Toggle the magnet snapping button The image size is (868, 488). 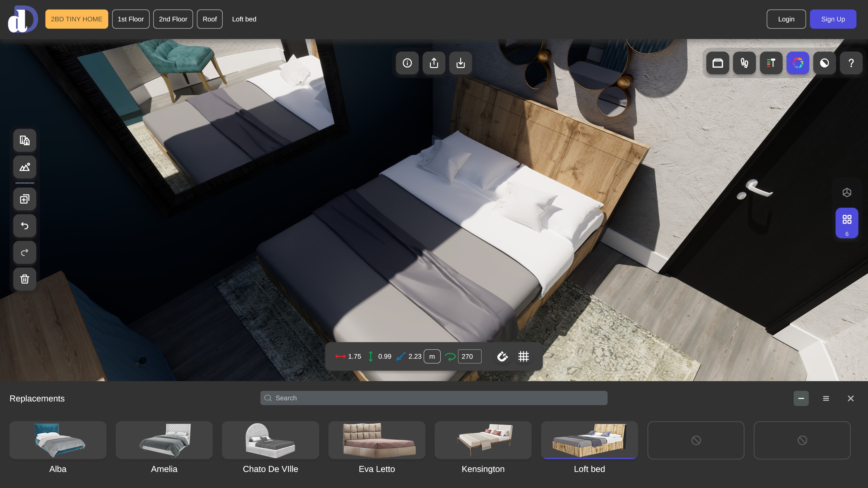click(x=502, y=356)
